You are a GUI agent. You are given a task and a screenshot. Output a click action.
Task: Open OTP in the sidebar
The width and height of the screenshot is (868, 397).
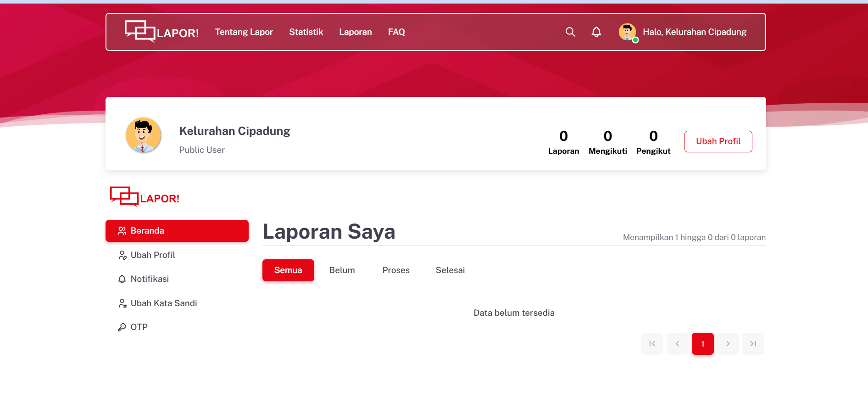[x=177, y=327]
